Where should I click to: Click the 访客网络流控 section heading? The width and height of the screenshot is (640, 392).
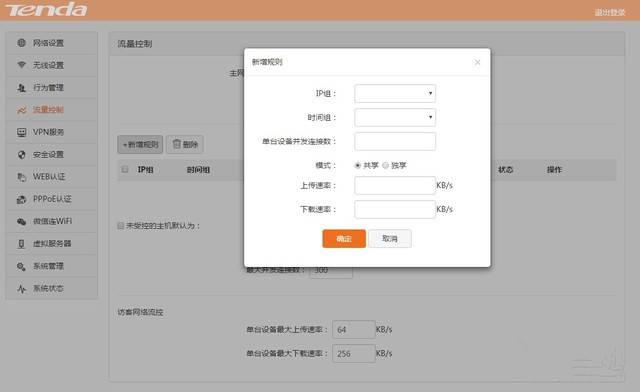pos(140,312)
